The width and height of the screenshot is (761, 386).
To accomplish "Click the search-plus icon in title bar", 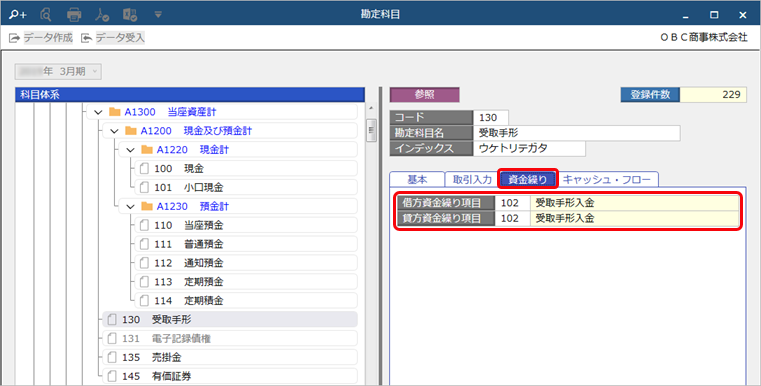I will [x=17, y=15].
